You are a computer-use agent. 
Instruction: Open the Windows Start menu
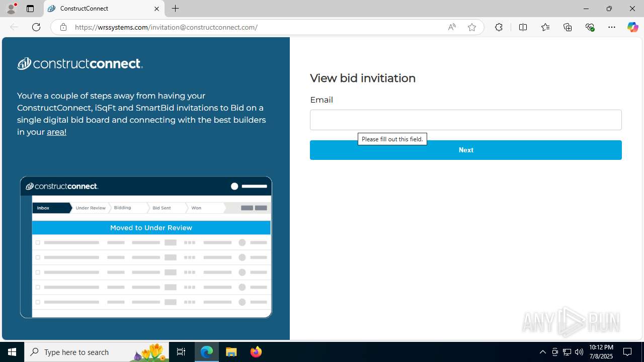click(12, 352)
